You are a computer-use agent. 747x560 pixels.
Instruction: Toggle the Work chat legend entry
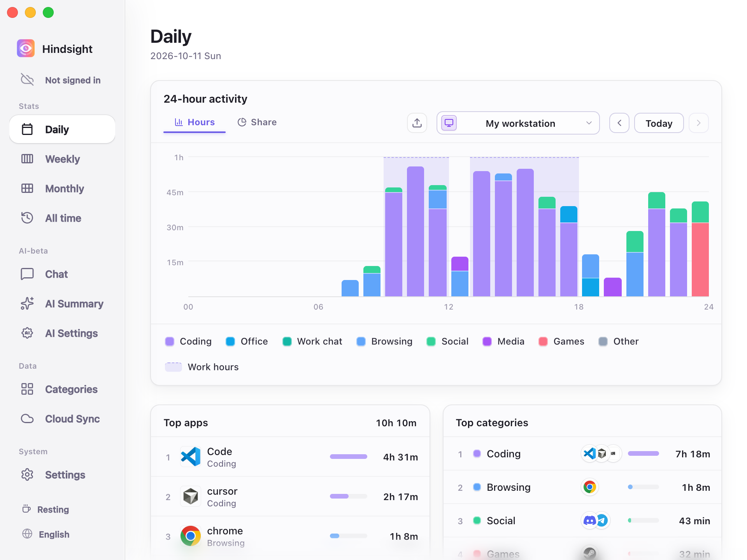click(x=312, y=341)
